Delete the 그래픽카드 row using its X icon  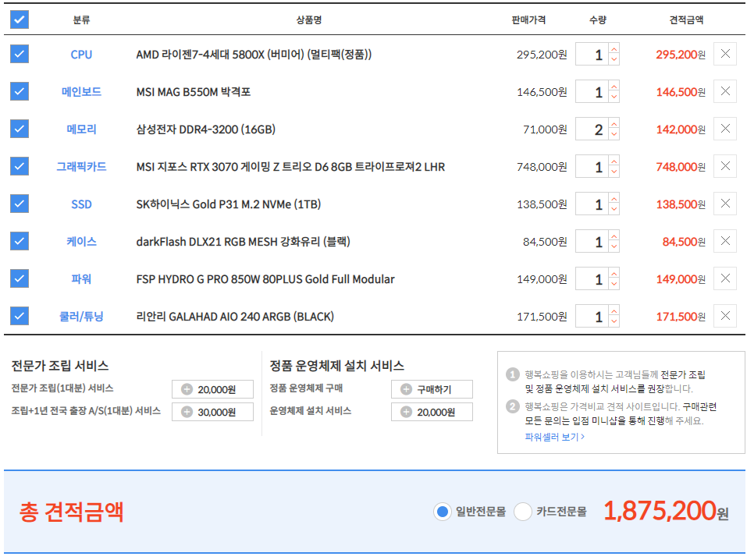725,166
